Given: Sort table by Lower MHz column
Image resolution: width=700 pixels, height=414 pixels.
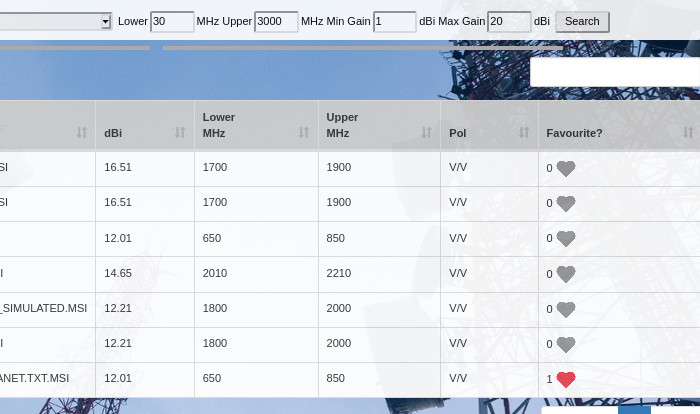Looking at the screenshot, I should pos(304,132).
